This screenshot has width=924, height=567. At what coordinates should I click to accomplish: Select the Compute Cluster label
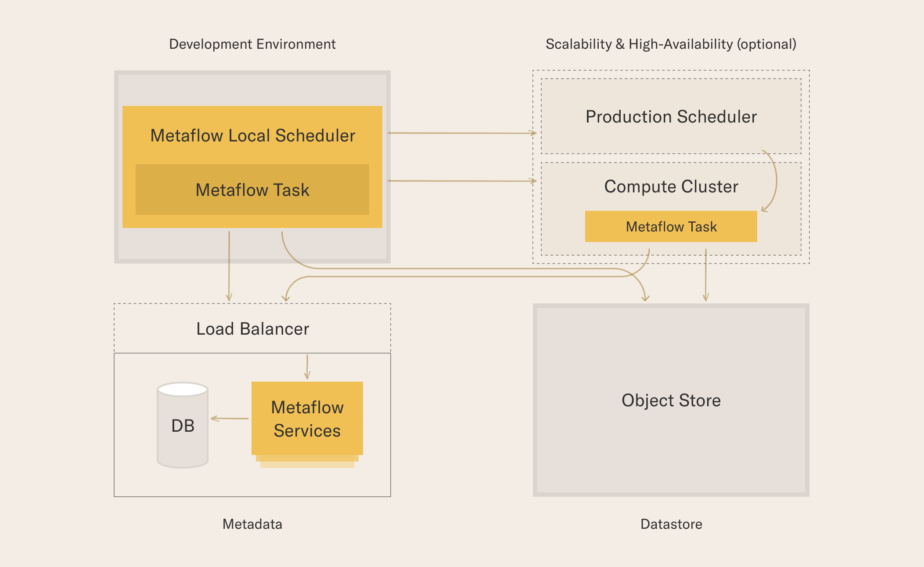[x=671, y=187]
